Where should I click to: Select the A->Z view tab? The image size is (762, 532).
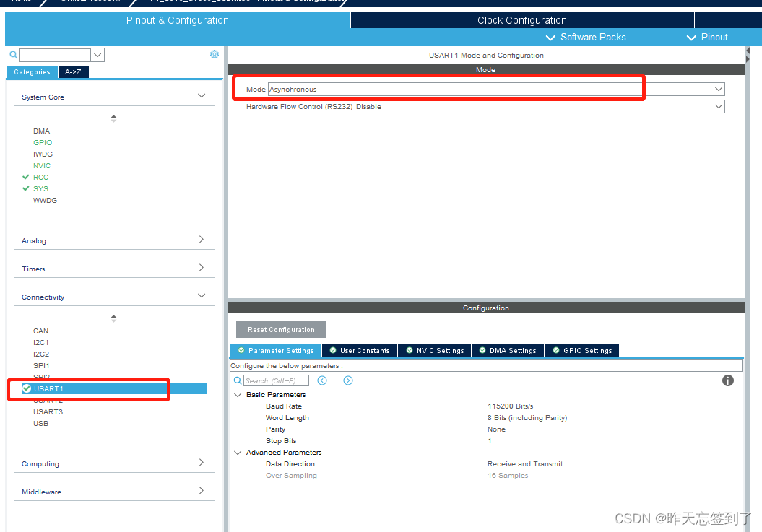point(74,72)
